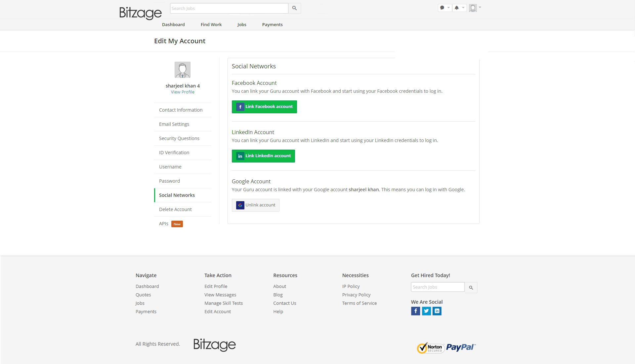The image size is (635, 364).
Task: Click the Bitzage logo in header
Action: tap(140, 13)
